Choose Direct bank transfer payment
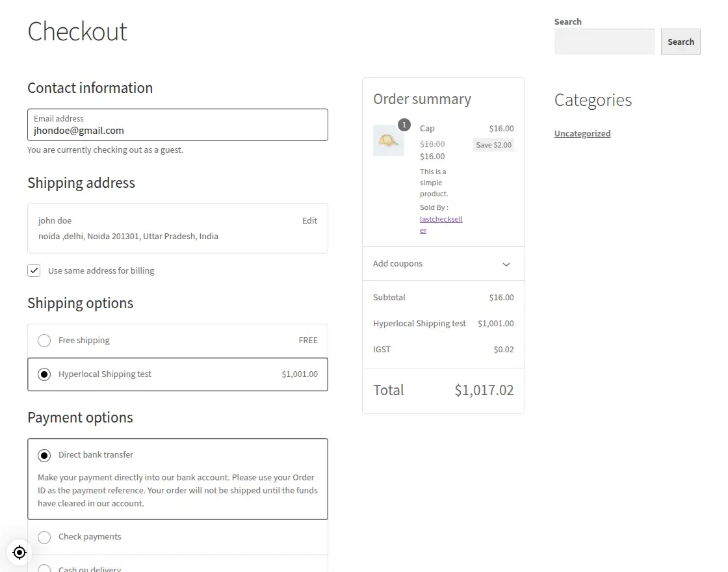728x572 pixels. [x=44, y=456]
